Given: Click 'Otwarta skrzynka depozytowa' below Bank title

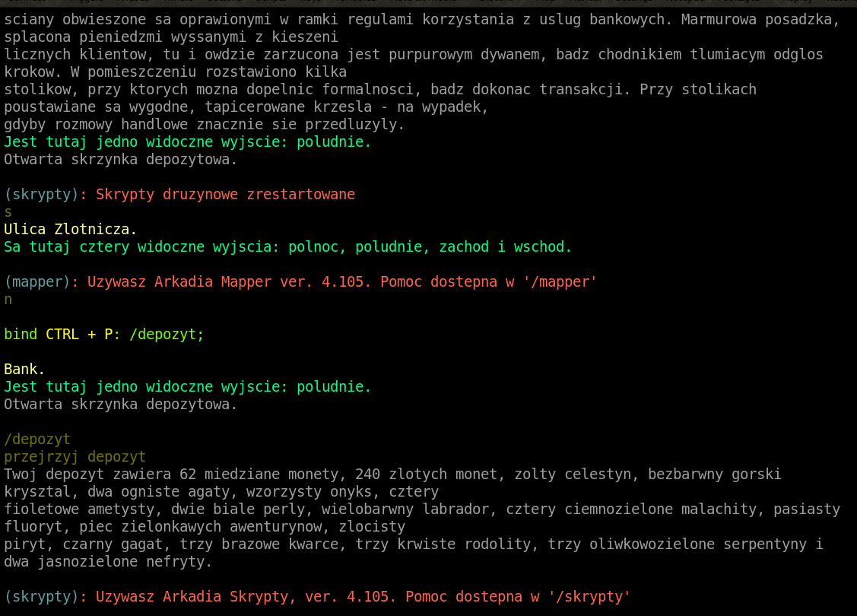Looking at the screenshot, I should point(120,404).
